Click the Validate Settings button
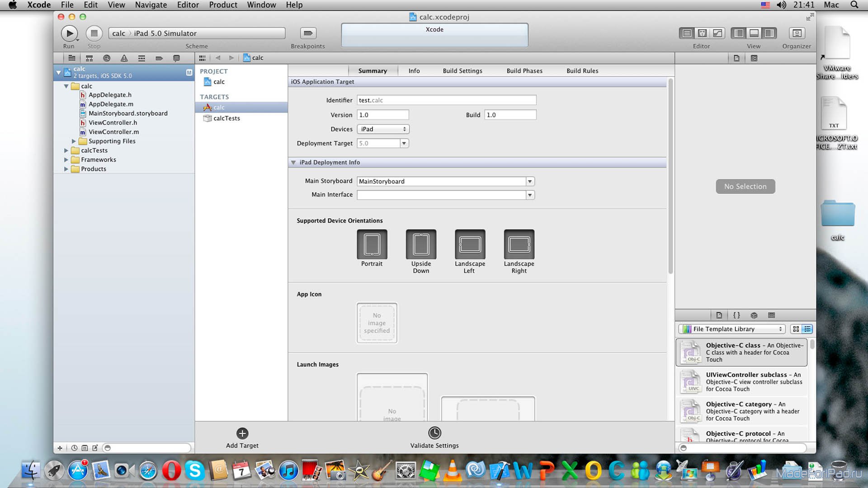 434,438
